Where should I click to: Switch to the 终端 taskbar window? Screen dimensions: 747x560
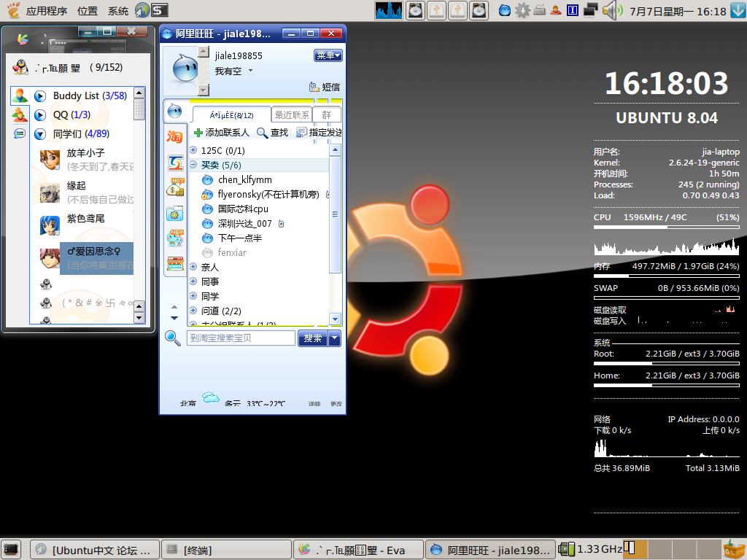coord(226,550)
